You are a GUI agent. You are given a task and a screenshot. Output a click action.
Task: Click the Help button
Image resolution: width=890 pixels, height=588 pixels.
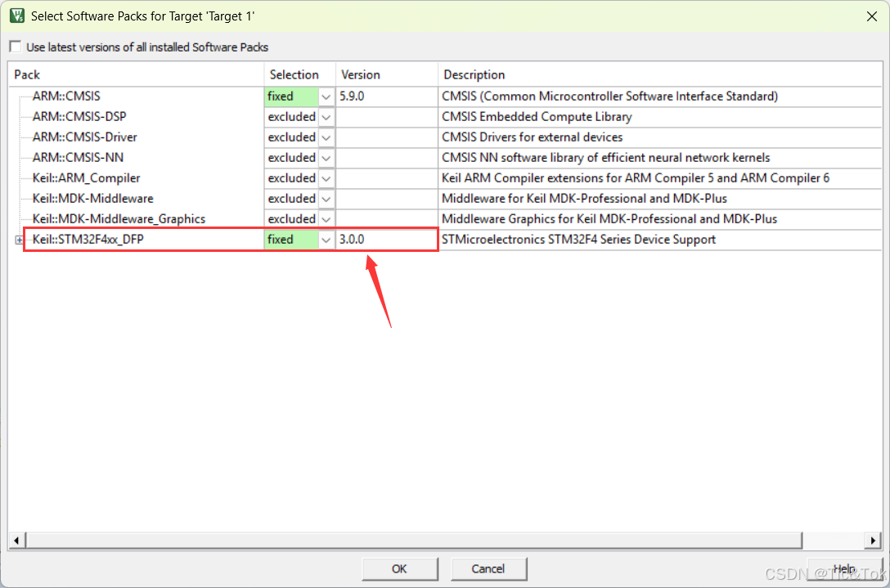(844, 568)
